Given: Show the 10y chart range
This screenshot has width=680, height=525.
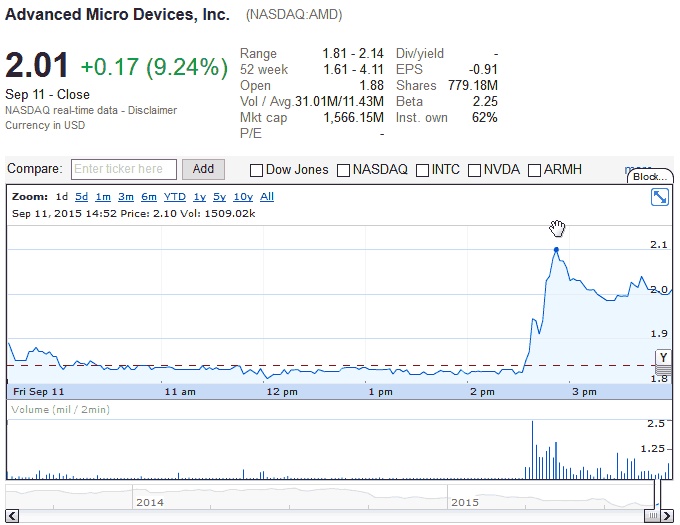Looking at the screenshot, I should [x=243, y=197].
